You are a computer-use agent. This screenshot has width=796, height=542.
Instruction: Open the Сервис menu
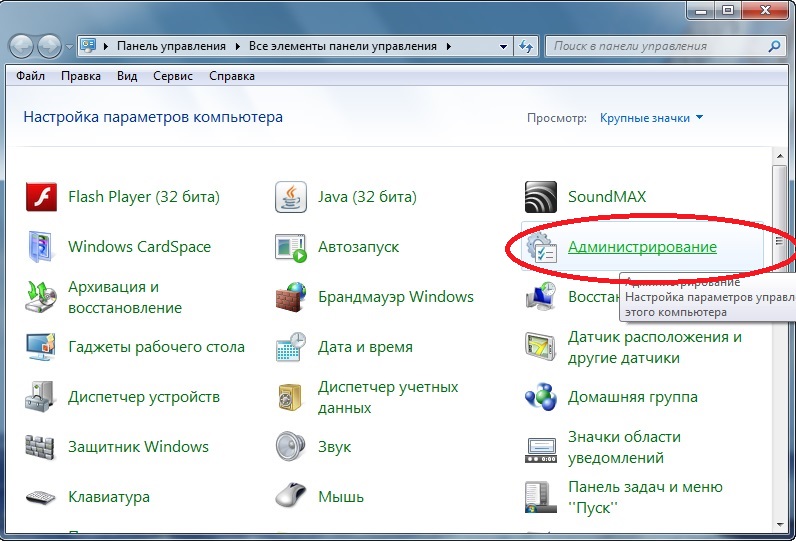(173, 76)
